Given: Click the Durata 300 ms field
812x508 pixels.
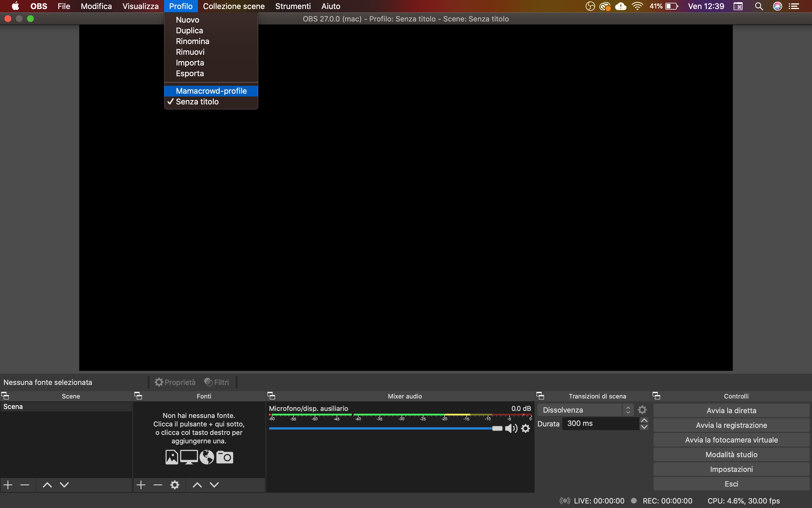Looking at the screenshot, I should [x=601, y=424].
